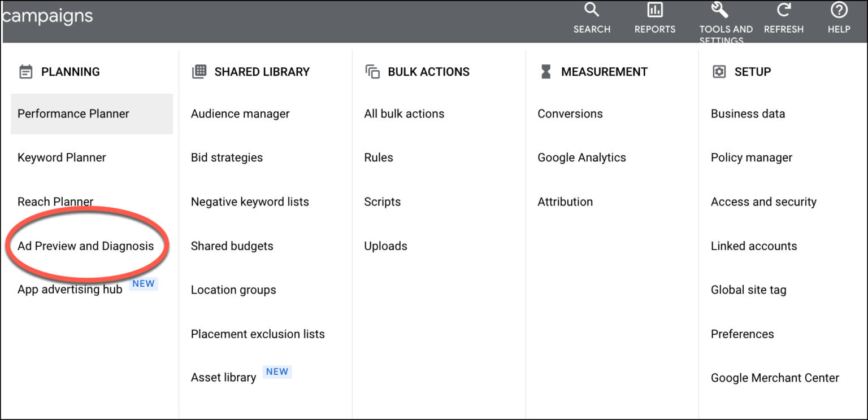This screenshot has width=868, height=420.
Task: Open the App advertising hub
Action: 69,288
